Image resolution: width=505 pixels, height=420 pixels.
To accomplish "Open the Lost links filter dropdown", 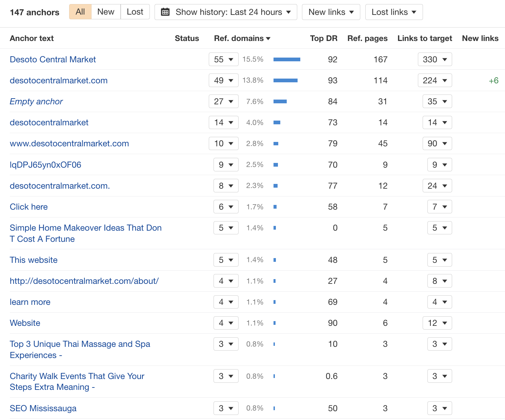I will (x=394, y=12).
